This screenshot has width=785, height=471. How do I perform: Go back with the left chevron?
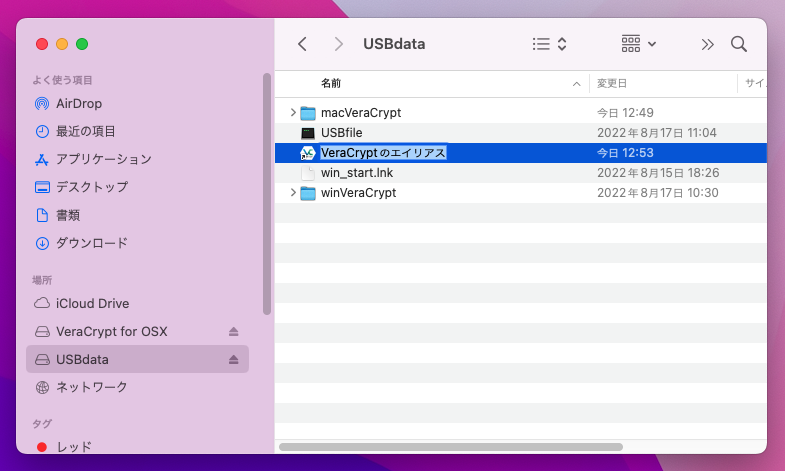302,44
